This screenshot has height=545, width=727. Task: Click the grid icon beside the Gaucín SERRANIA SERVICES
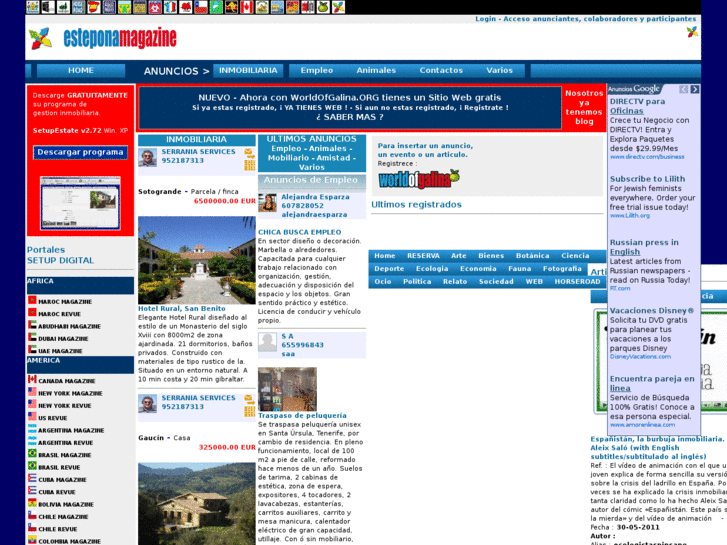[249, 411]
